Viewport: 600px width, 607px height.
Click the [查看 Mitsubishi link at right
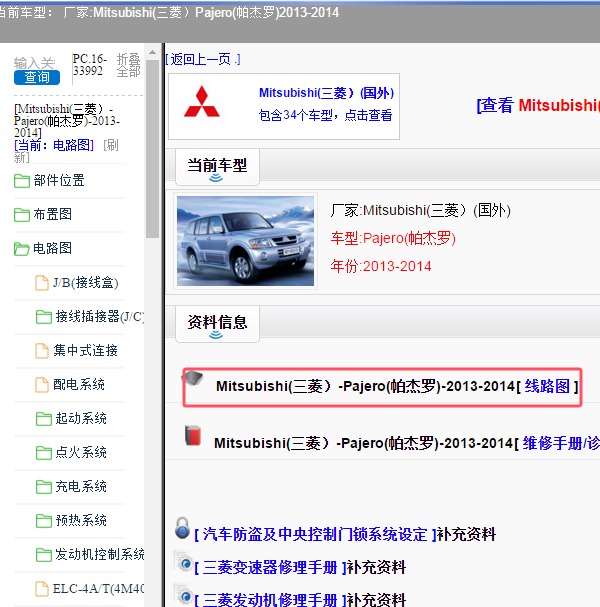pos(538,105)
